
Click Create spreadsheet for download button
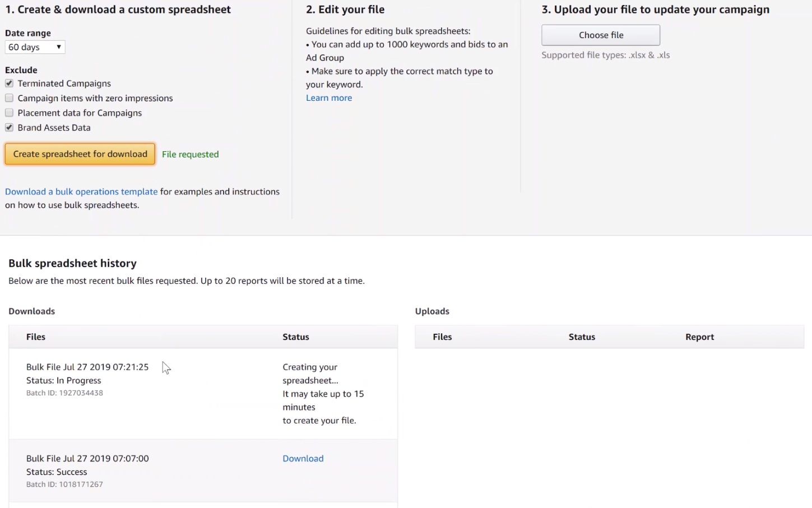point(80,154)
